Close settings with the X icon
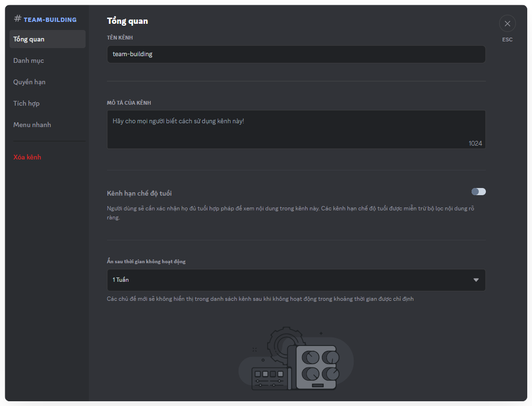This screenshot has height=406, width=532. [x=507, y=23]
